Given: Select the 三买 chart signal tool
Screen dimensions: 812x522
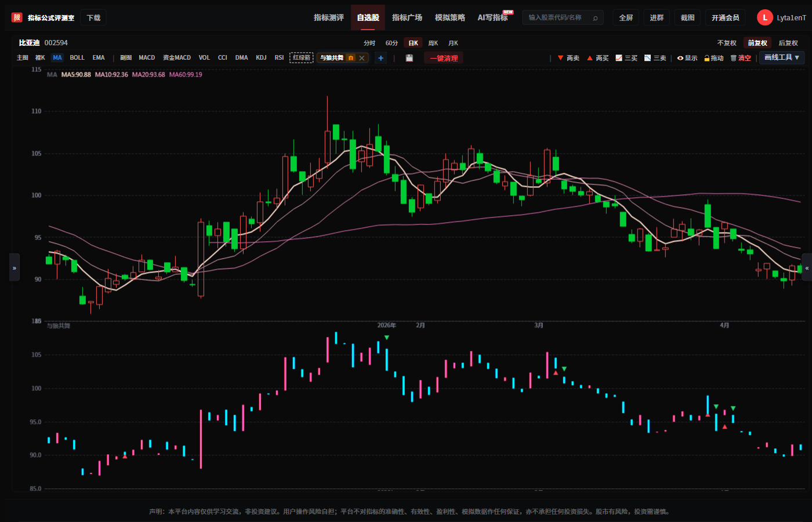Looking at the screenshot, I should click(626, 58).
